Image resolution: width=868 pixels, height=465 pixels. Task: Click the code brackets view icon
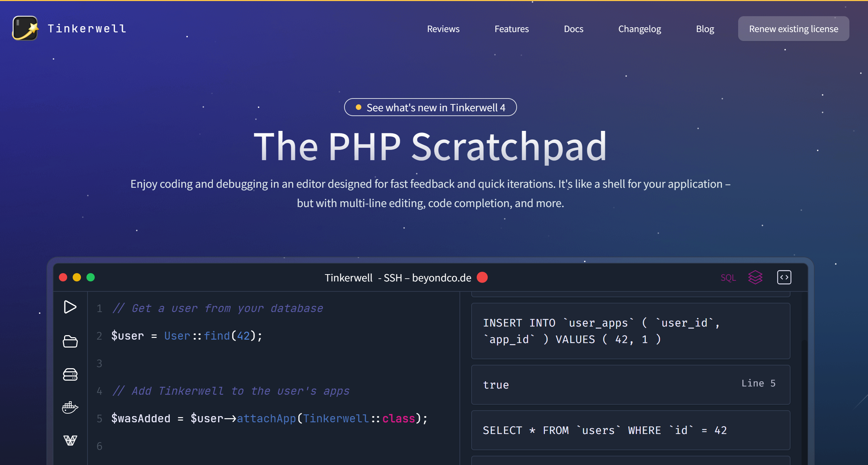[784, 277]
